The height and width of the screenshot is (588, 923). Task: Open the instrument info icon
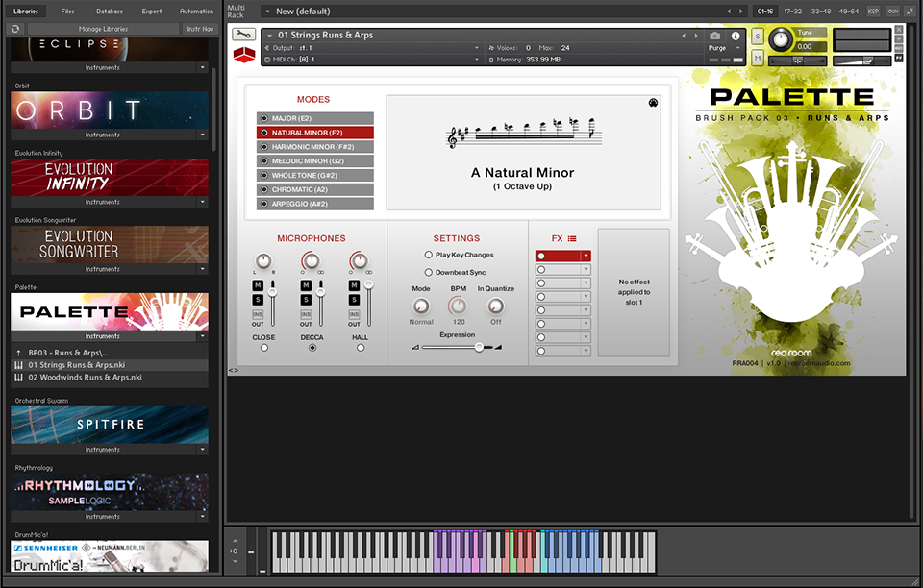tap(736, 36)
